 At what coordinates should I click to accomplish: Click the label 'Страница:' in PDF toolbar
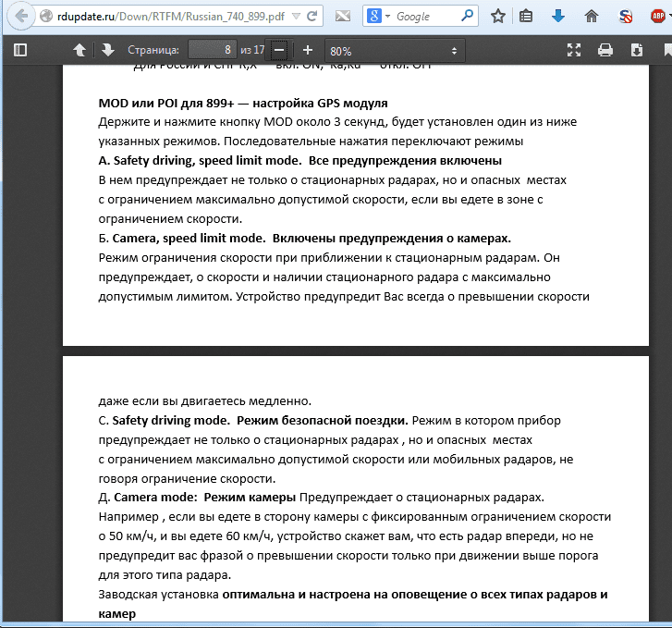(153, 50)
